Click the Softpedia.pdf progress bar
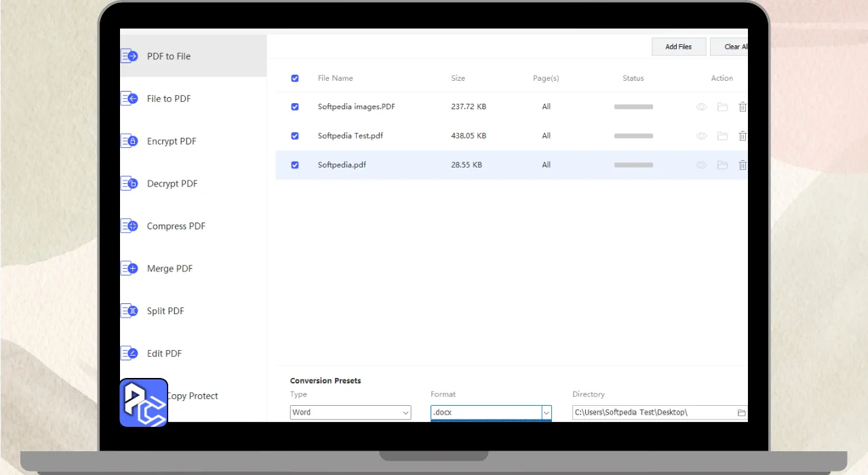This screenshot has width=868, height=475. click(x=633, y=165)
